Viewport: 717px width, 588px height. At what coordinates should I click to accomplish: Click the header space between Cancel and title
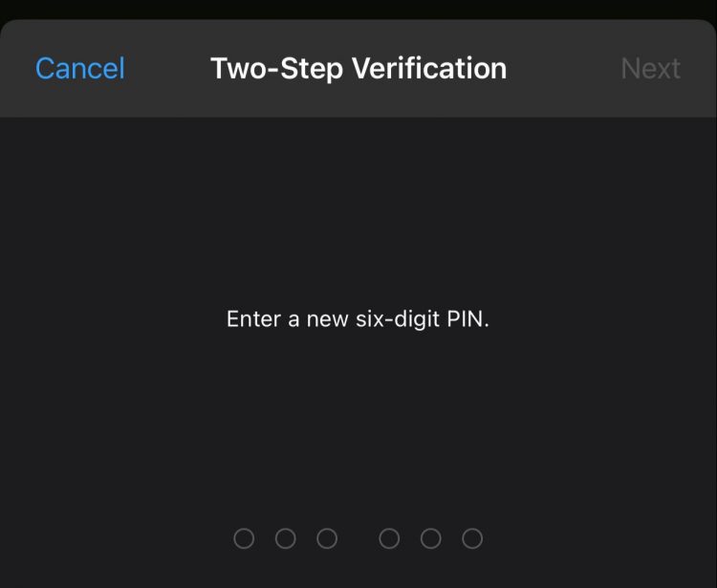point(167,69)
